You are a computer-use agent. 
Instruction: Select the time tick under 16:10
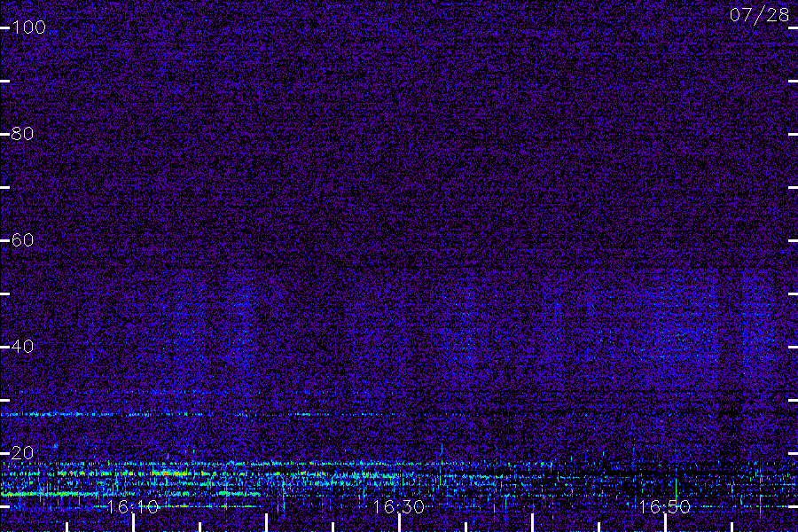coord(133,523)
